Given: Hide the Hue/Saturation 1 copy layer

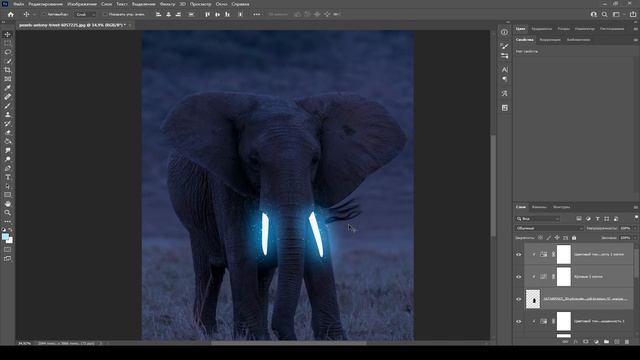Looking at the screenshot, I should point(519,254).
